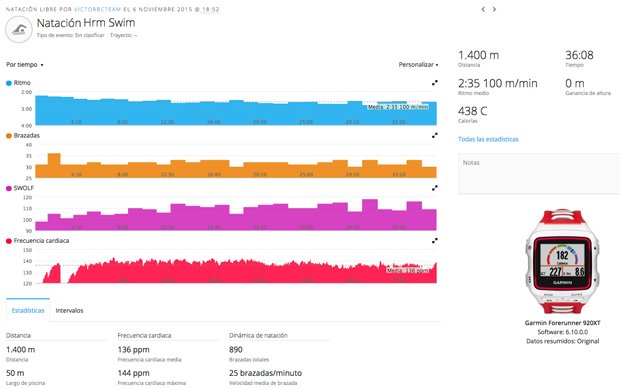This screenshot has height=389, width=620.
Task: Switch to the Estadísticas tab
Action: coord(28,310)
